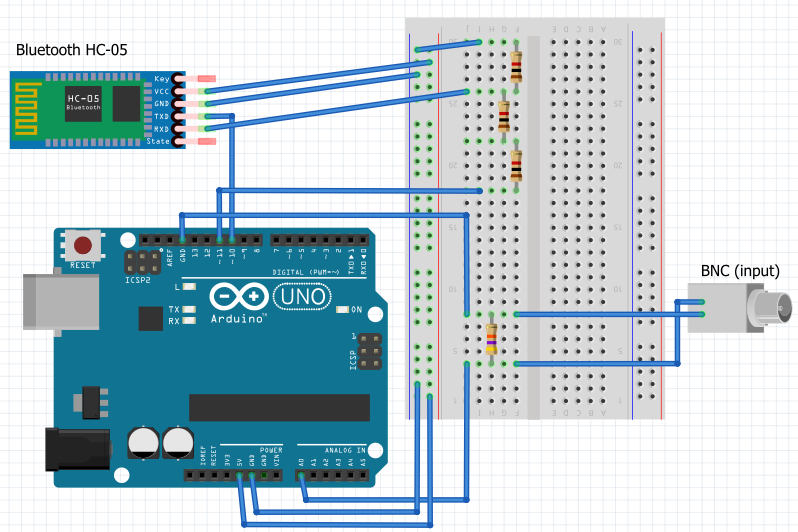Viewport: 798px width, 532px height.
Task: Click the ICSP header near ON LED
Action: tap(369, 351)
